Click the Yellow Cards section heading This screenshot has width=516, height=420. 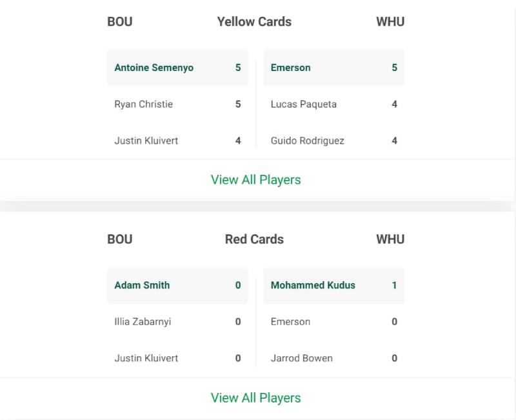254,21
